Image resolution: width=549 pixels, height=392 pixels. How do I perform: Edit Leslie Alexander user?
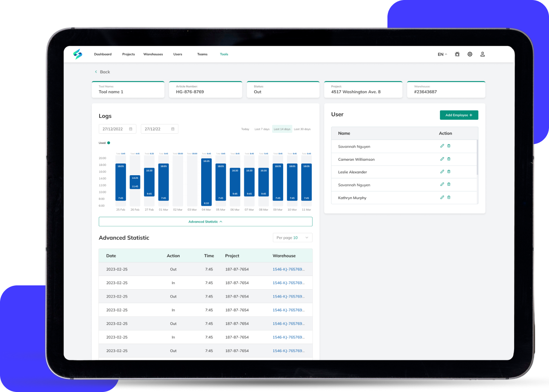click(x=442, y=171)
